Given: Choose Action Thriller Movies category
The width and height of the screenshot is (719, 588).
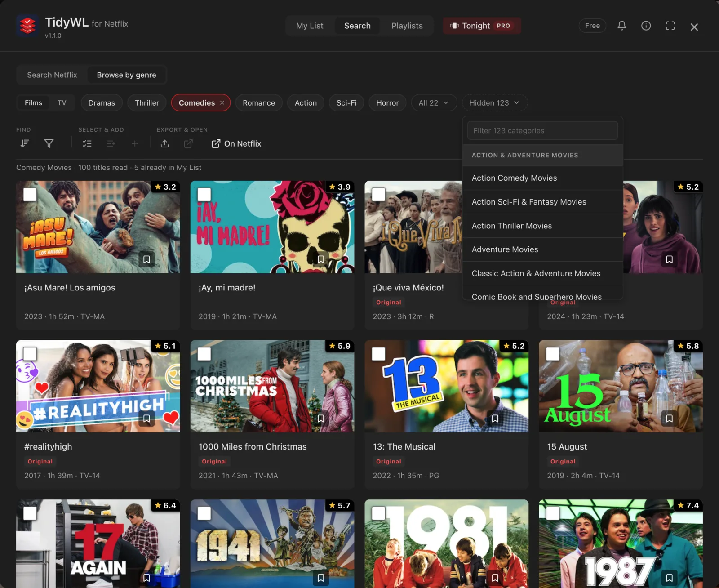Looking at the screenshot, I should coord(542,226).
